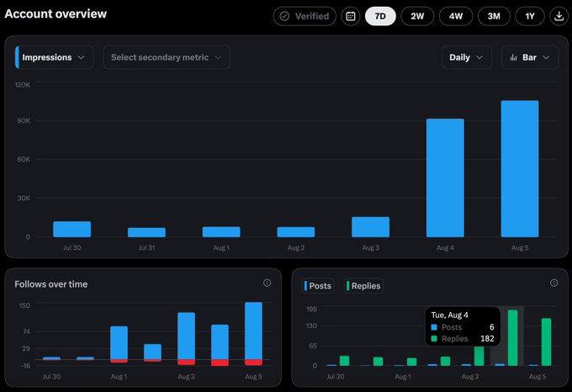Open the Impressions metric dropdown
Screen dimensions: 572x392
click(x=54, y=57)
